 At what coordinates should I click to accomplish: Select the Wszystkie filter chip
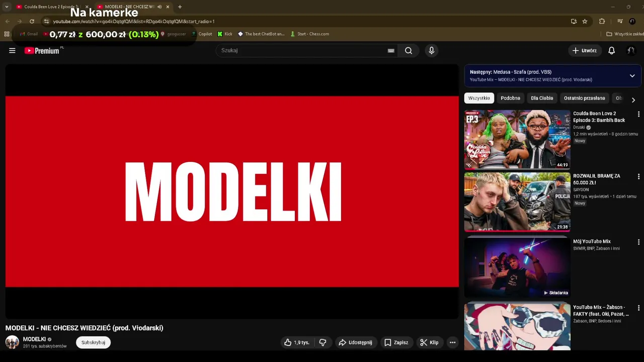479,98
